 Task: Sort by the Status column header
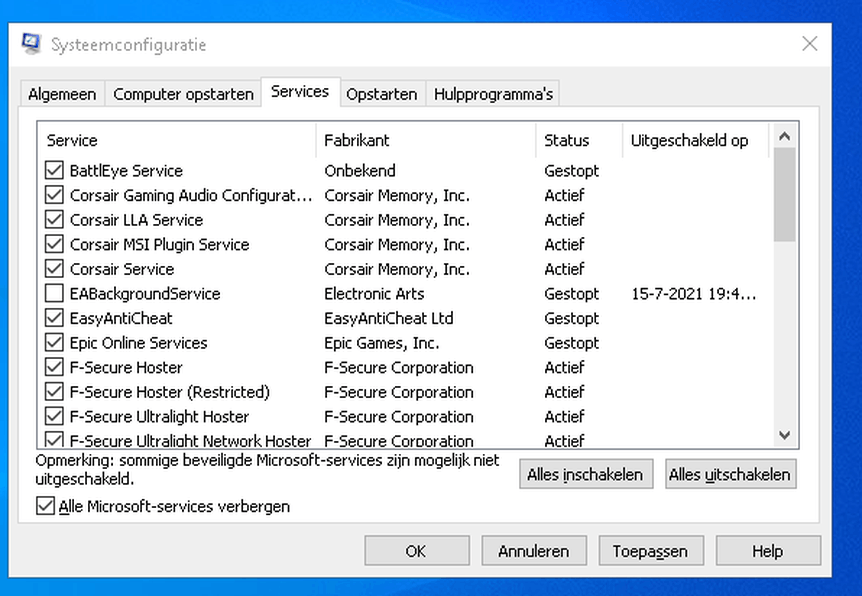tap(579, 141)
